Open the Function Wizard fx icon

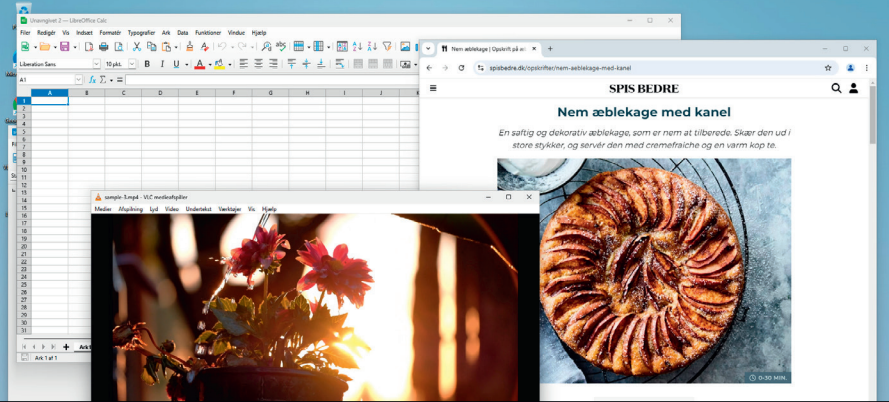[x=92, y=80]
